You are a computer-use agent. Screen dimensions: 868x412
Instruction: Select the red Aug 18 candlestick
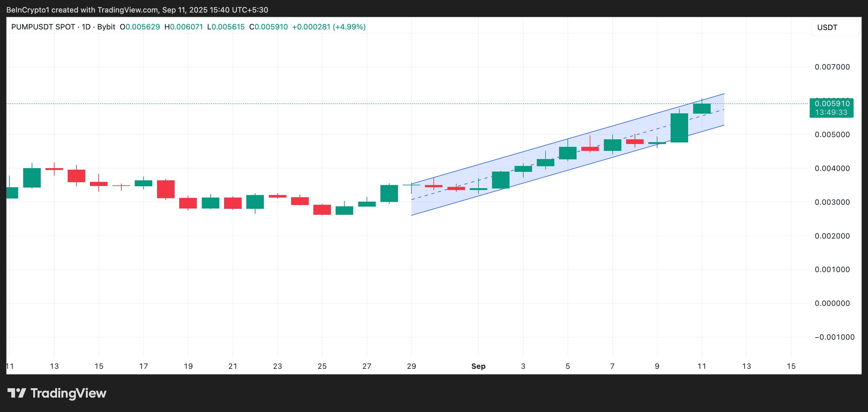165,189
